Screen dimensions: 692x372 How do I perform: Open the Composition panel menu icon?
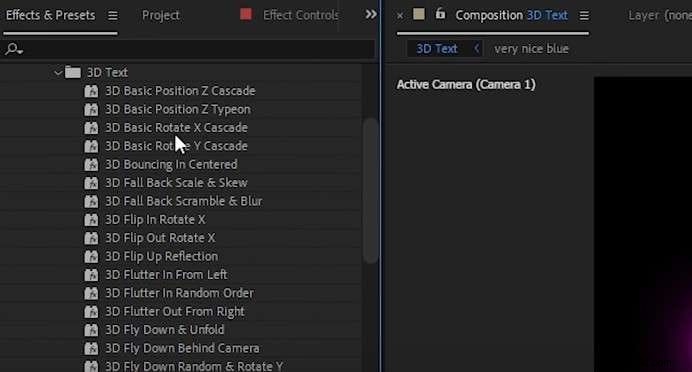[x=584, y=16]
